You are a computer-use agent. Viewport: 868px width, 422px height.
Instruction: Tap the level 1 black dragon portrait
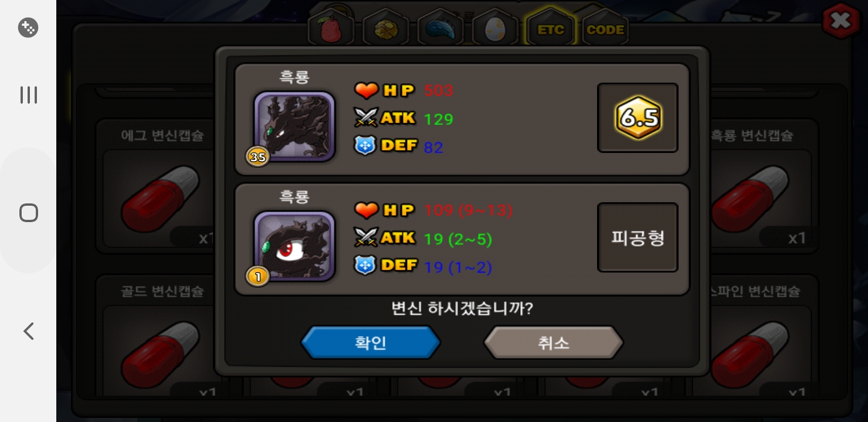[x=294, y=246]
